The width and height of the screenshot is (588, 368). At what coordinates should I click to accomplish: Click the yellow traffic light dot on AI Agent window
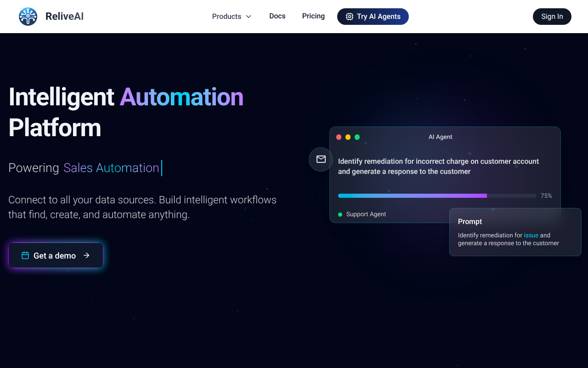click(348, 137)
